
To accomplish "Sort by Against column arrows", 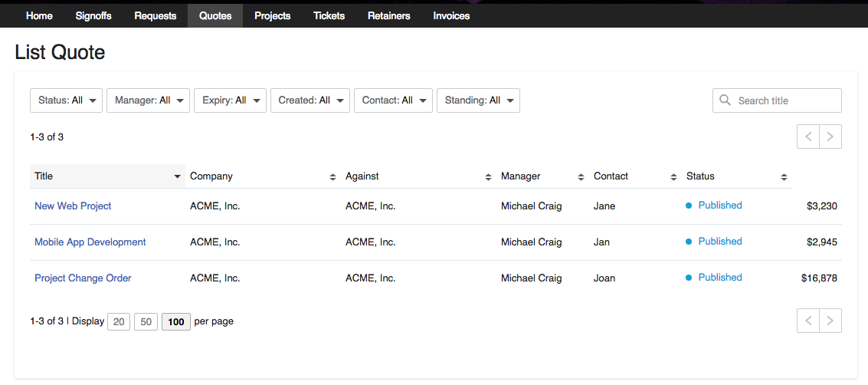I will (488, 176).
